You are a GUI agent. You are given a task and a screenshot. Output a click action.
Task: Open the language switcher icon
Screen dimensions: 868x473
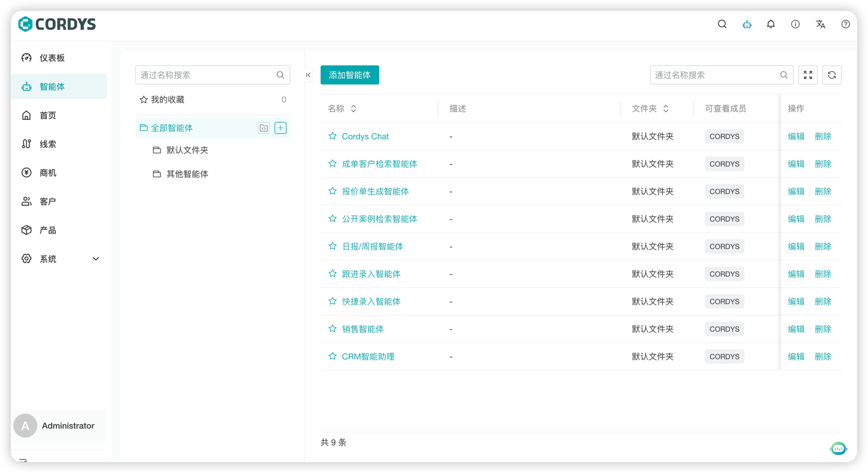pos(820,24)
